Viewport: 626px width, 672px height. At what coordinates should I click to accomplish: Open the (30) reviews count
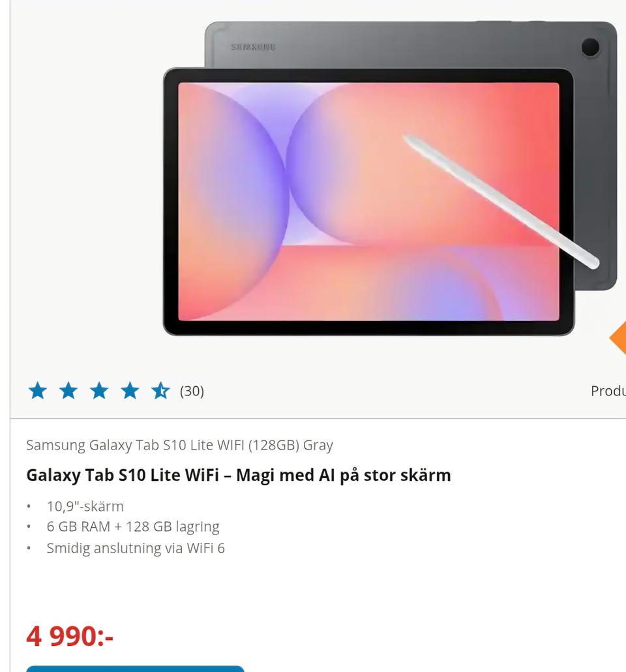[192, 391]
